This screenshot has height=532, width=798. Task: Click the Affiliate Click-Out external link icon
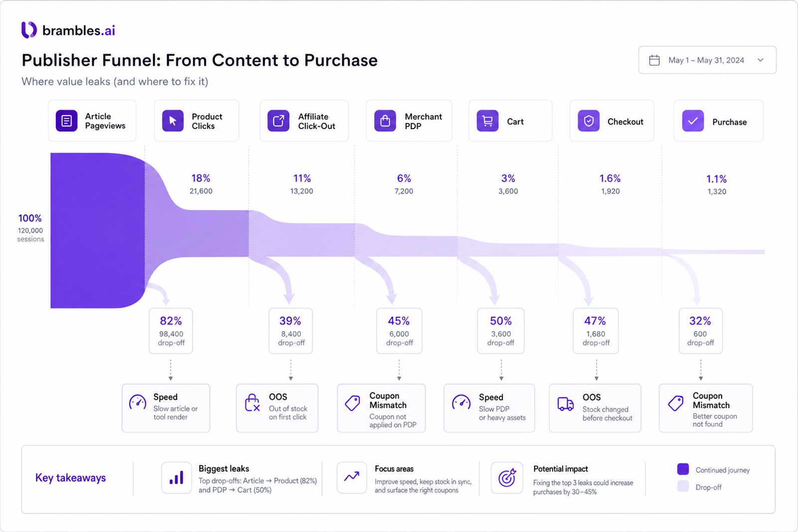click(x=278, y=121)
